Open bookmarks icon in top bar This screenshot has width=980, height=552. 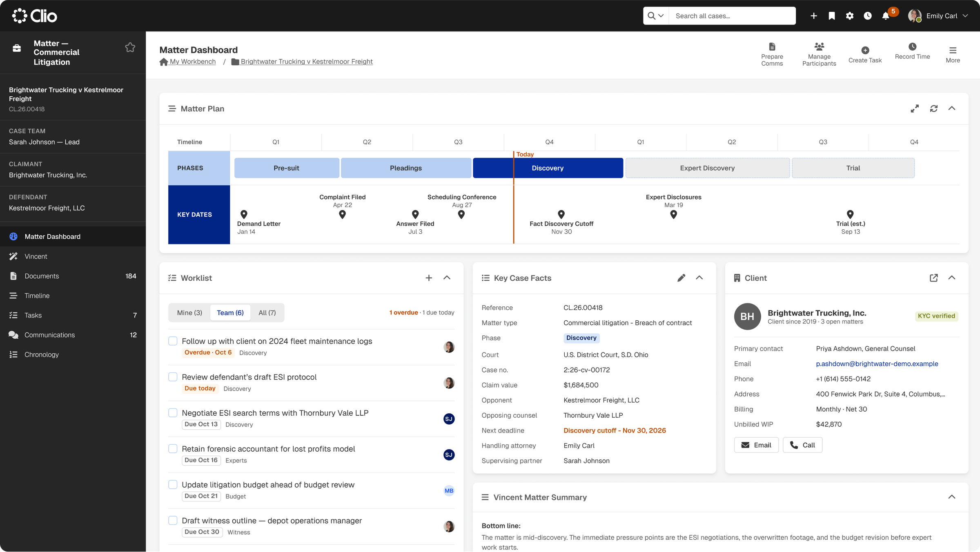click(x=831, y=16)
